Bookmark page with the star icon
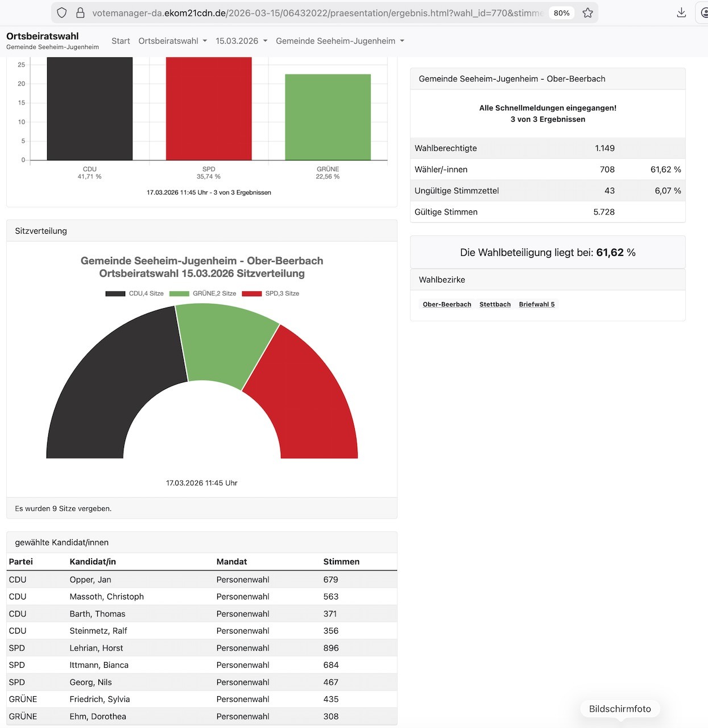Screen dimensions: 708x728 point(587,13)
